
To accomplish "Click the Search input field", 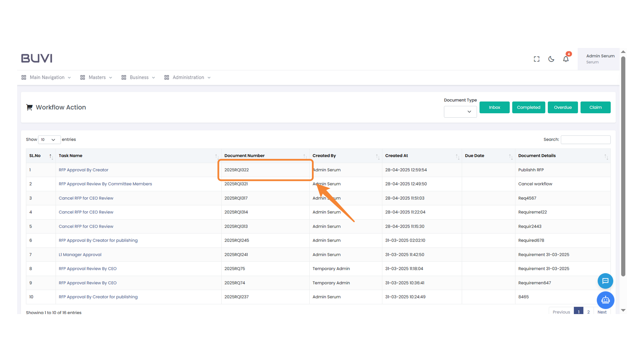I will [x=585, y=140].
